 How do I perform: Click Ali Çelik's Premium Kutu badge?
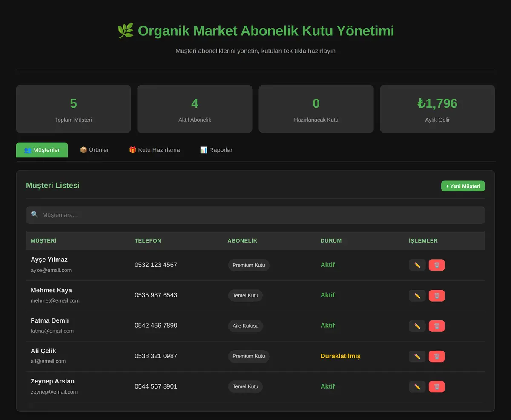[249, 356]
